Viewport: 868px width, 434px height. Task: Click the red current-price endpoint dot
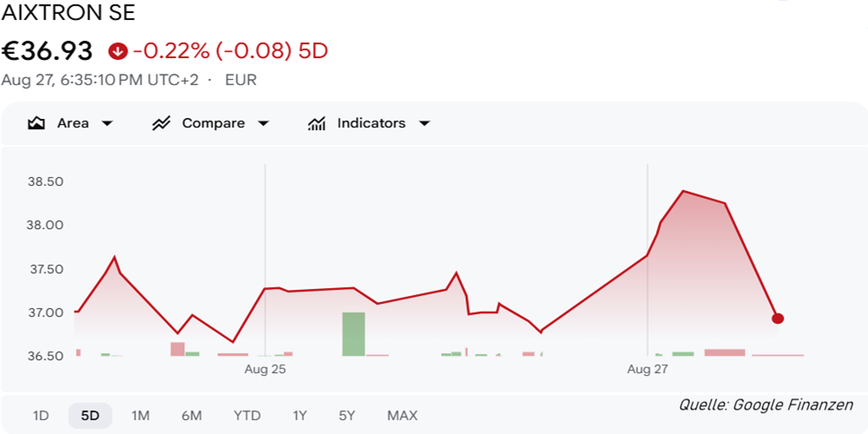point(777,319)
